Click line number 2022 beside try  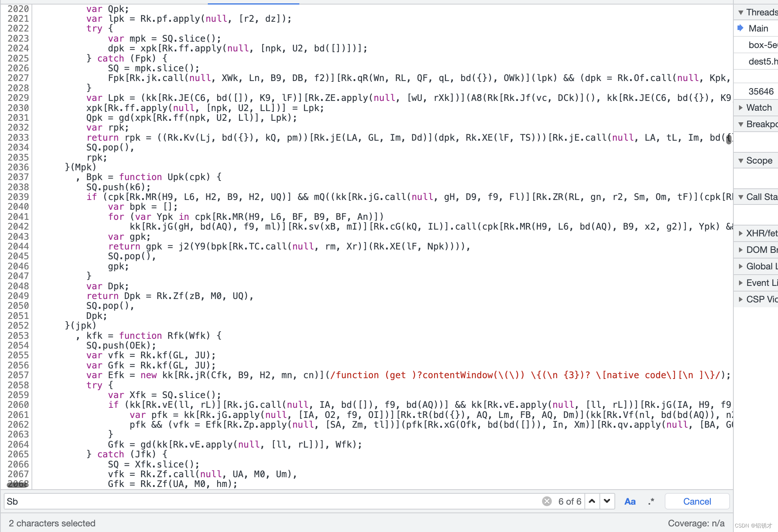[x=18, y=29]
